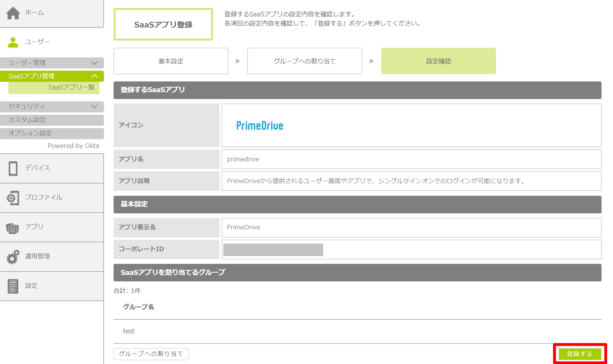The image size is (613, 364).
Task: Click the アイコン row label
Action: [166, 125]
